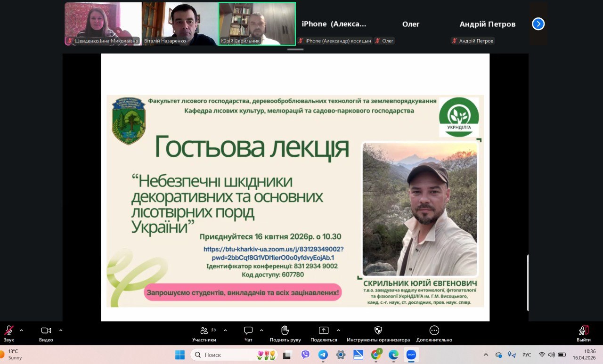Show next participants with the blue arrow
603x364 pixels.
[538, 24]
